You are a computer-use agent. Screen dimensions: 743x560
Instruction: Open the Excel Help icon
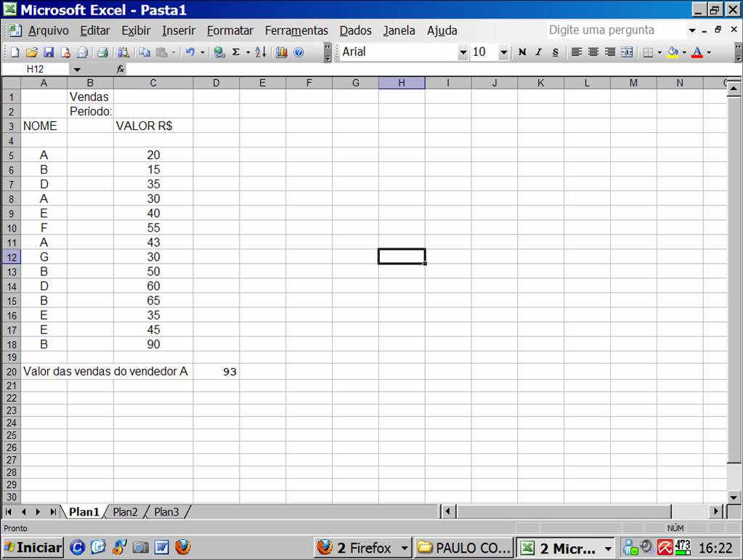click(297, 52)
